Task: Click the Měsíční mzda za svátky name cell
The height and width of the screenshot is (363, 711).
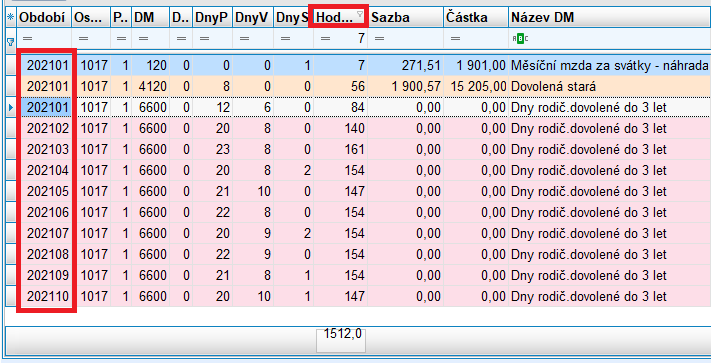Action: click(609, 66)
